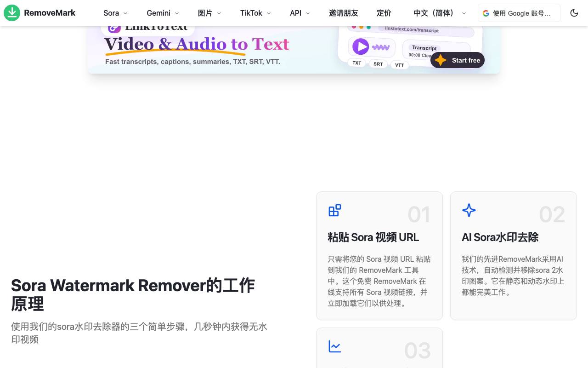The height and width of the screenshot is (368, 588).
Task: Open the 图片 dropdown menu
Action: click(x=209, y=13)
